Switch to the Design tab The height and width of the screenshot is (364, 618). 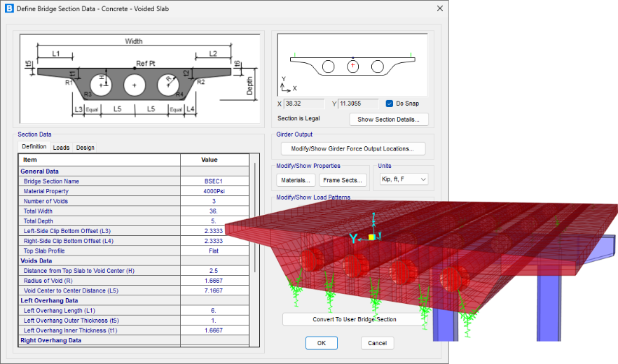pos(85,148)
